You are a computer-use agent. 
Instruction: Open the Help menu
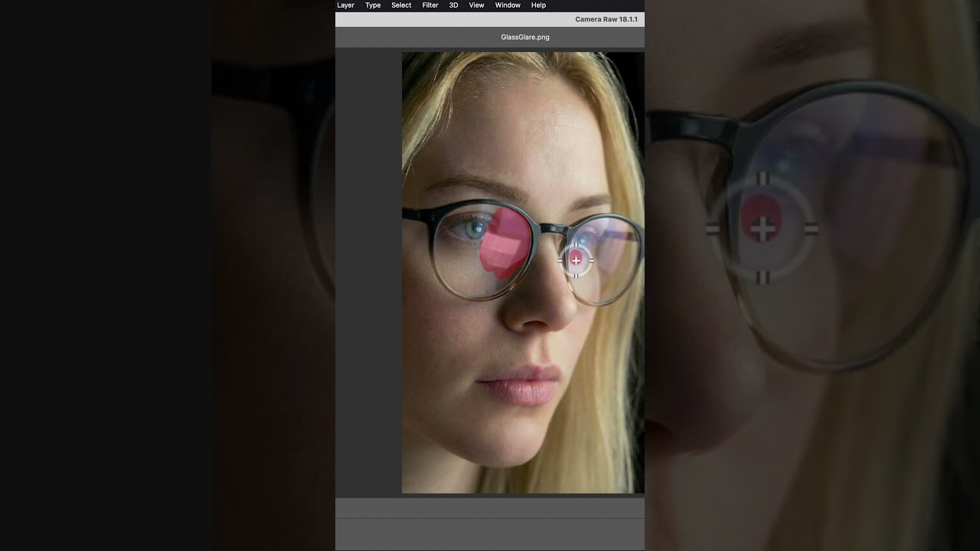tap(538, 5)
